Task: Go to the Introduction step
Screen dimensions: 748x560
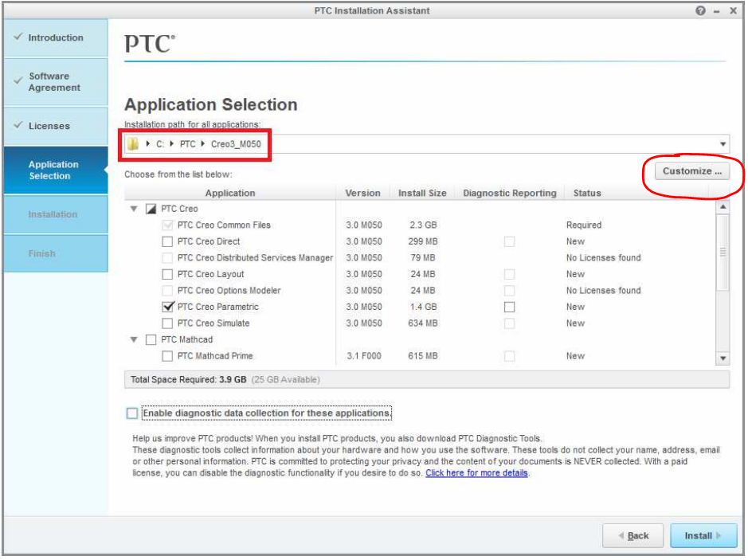Action: pos(56,37)
